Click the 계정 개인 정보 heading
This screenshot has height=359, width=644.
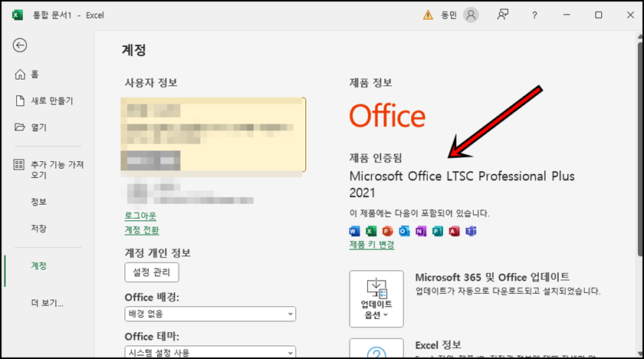(158, 252)
